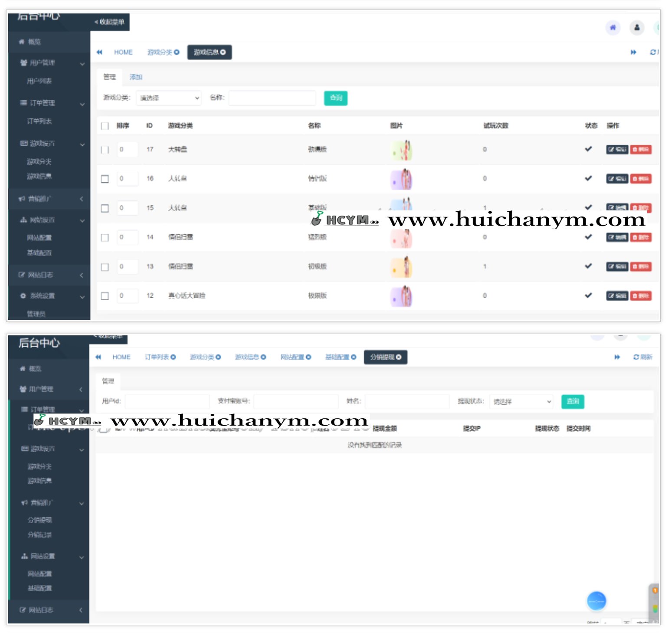This screenshot has width=672, height=633.
Task: Select the checkbox for ID 13 row
Action: click(x=105, y=267)
